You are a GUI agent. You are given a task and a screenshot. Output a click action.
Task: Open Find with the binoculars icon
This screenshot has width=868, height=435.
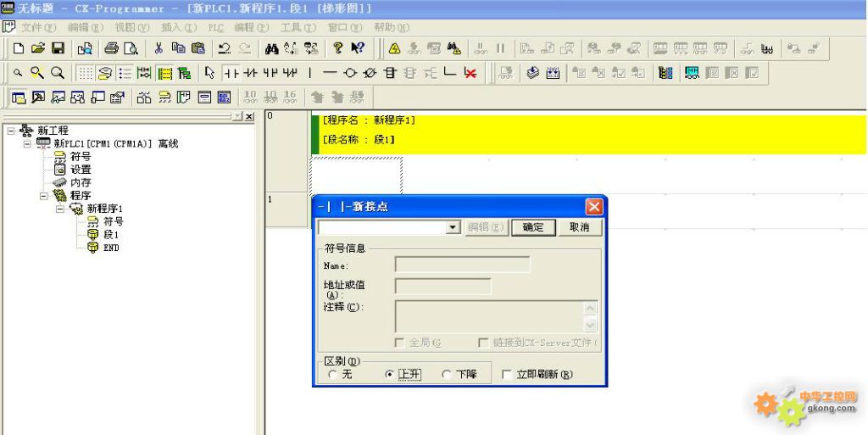271,48
